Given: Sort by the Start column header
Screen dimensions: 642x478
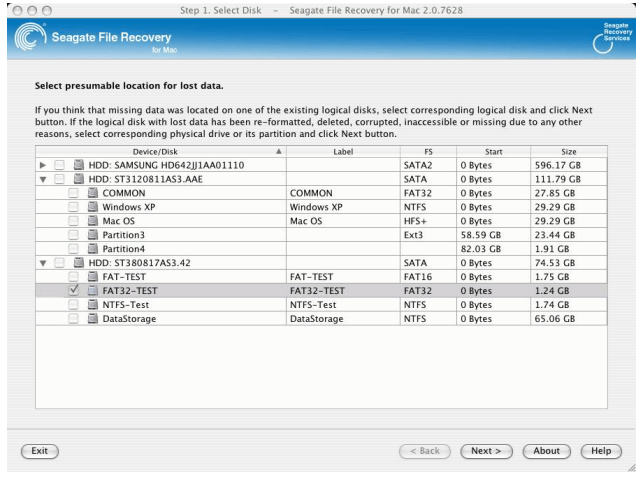Looking at the screenshot, I should click(493, 152).
